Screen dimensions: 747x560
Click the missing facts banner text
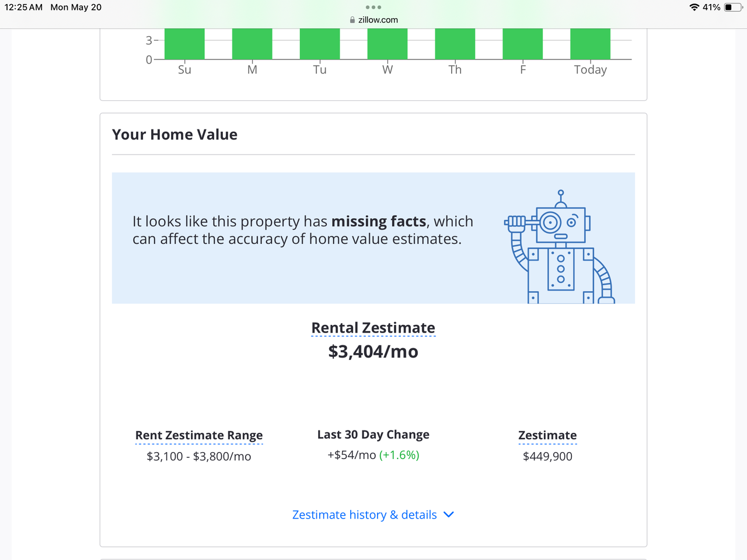coord(302,230)
